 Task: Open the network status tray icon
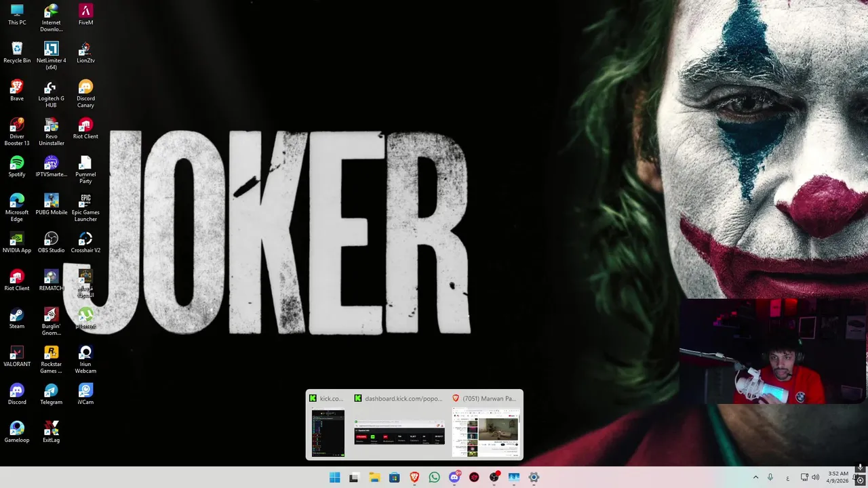(x=804, y=477)
